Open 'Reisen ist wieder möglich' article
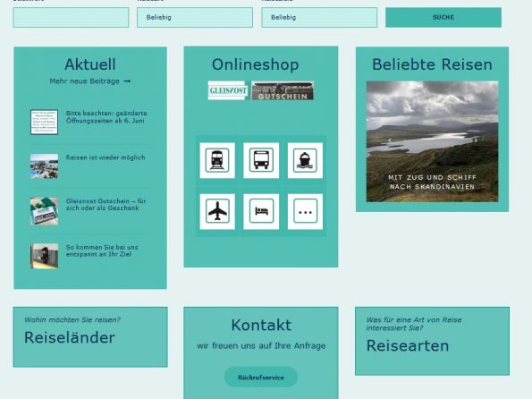 click(106, 157)
